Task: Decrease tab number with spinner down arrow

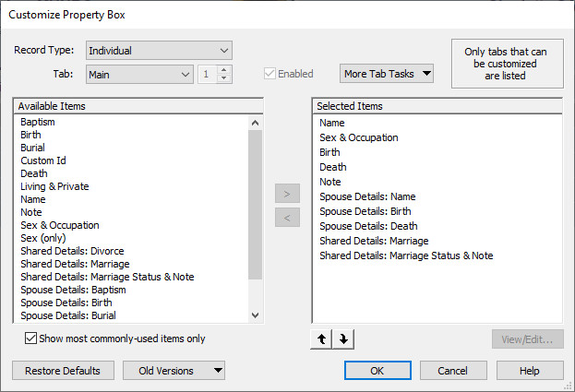Action: click(224, 78)
